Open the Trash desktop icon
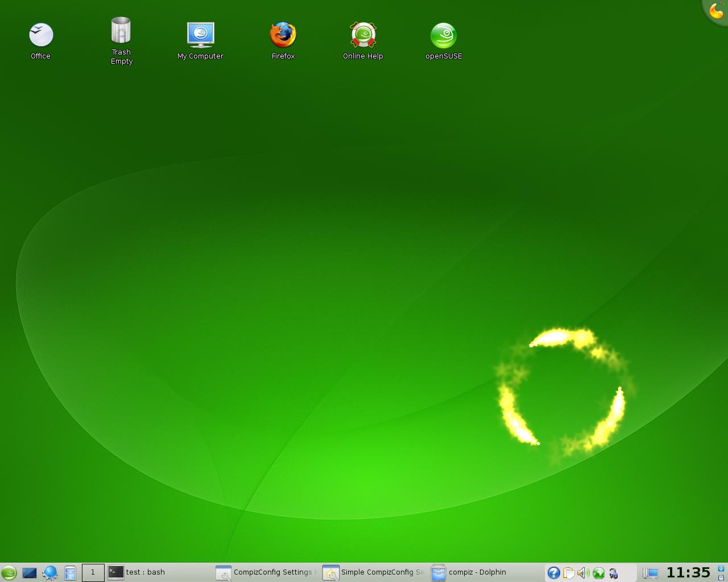The width and height of the screenshot is (728, 582). pos(121,31)
